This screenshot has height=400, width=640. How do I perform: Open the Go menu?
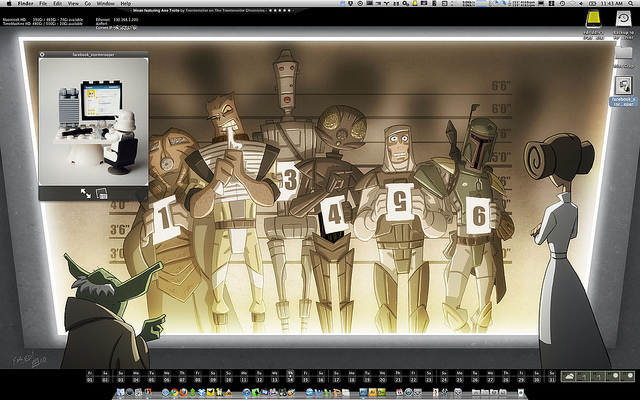pyautogui.click(x=88, y=3)
